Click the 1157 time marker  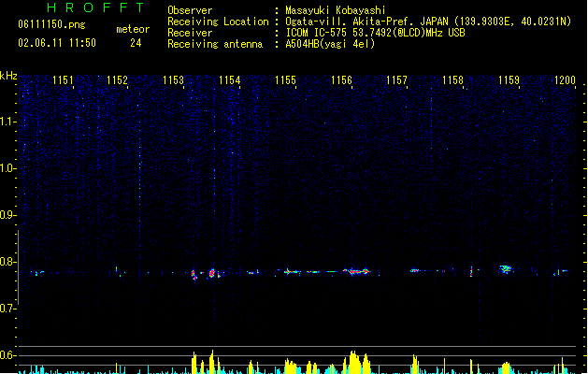click(396, 80)
